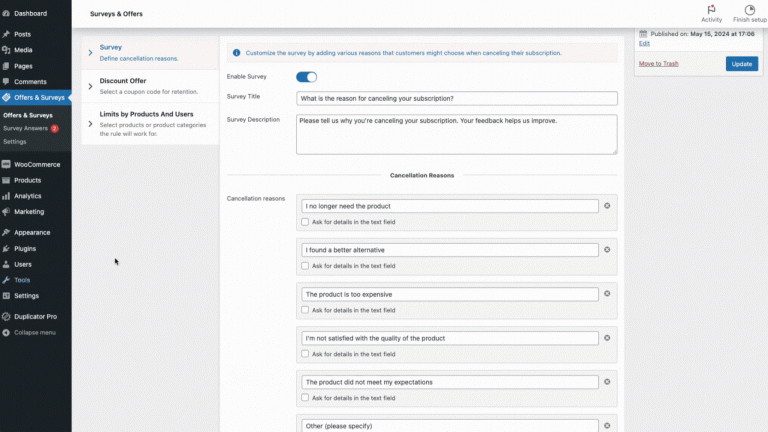
Task: Click the Collapse menu label
Action: 35,333
